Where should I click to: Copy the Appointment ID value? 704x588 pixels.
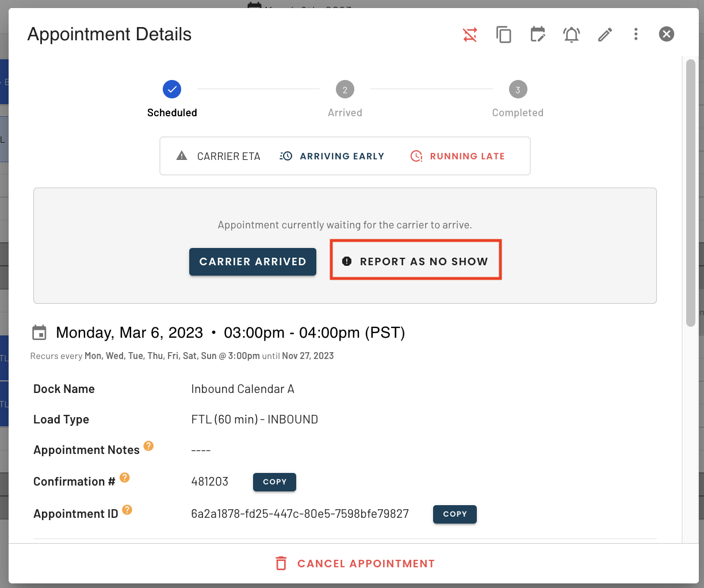(x=454, y=514)
